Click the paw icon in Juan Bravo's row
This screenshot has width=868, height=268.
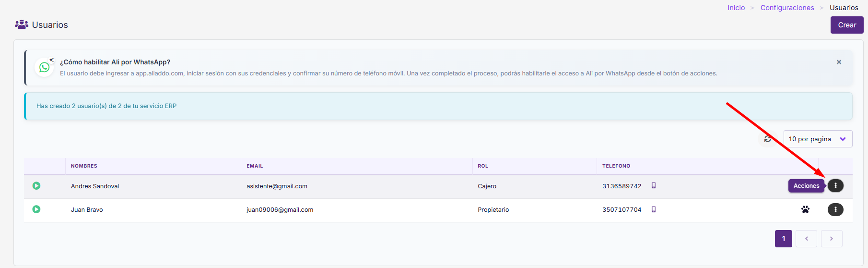pyautogui.click(x=805, y=209)
